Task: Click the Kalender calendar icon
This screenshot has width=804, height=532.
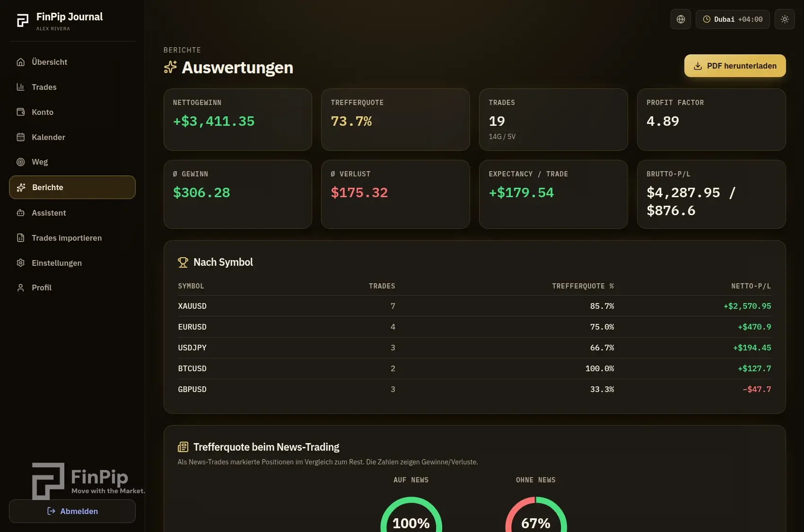Action: pos(20,137)
